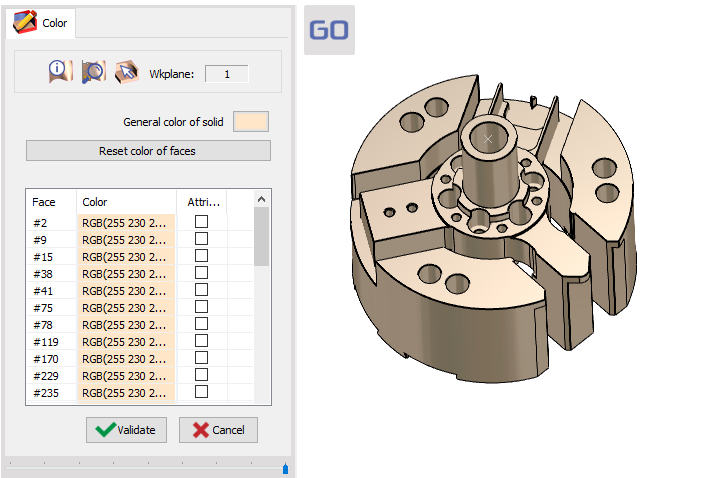The height and width of the screenshot is (478, 704).
Task: Click the blue slider marker at panel bottom
Action: [285, 468]
